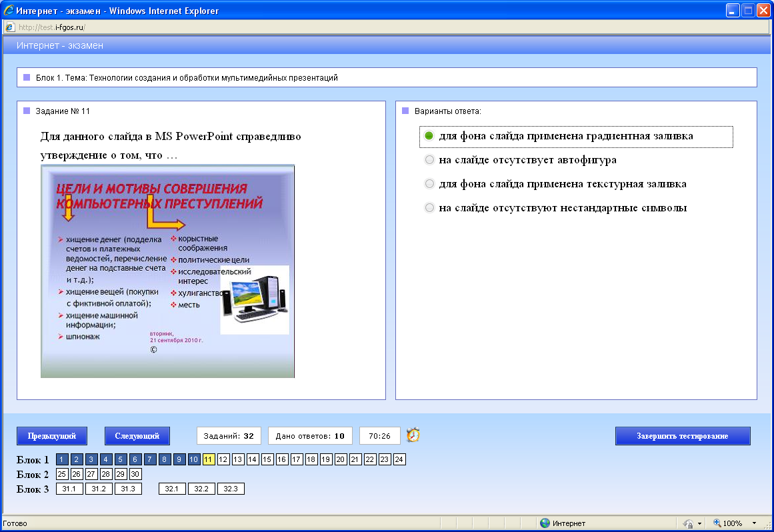The image size is (774, 532).
Task: Jump to question 20
Action: pyautogui.click(x=340, y=459)
